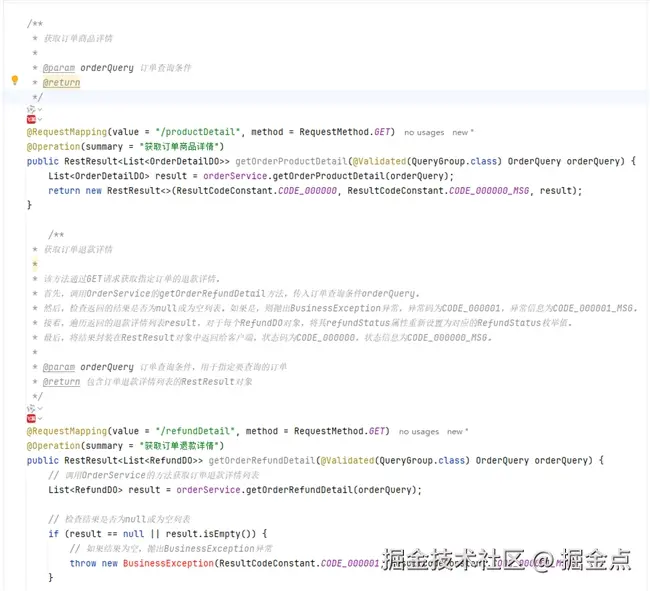Open 'new *' author hint on the /refundDetail line
This screenshot has height=591, width=650.
coord(457,432)
